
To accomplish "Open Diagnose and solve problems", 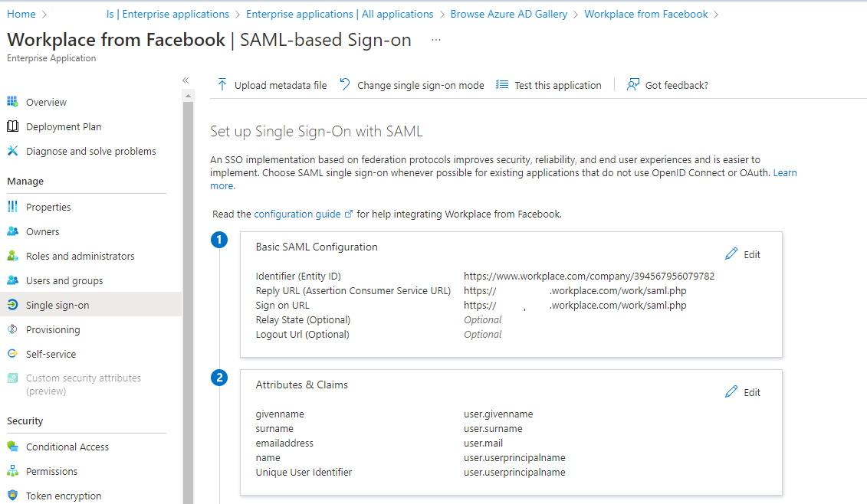I will click(90, 151).
